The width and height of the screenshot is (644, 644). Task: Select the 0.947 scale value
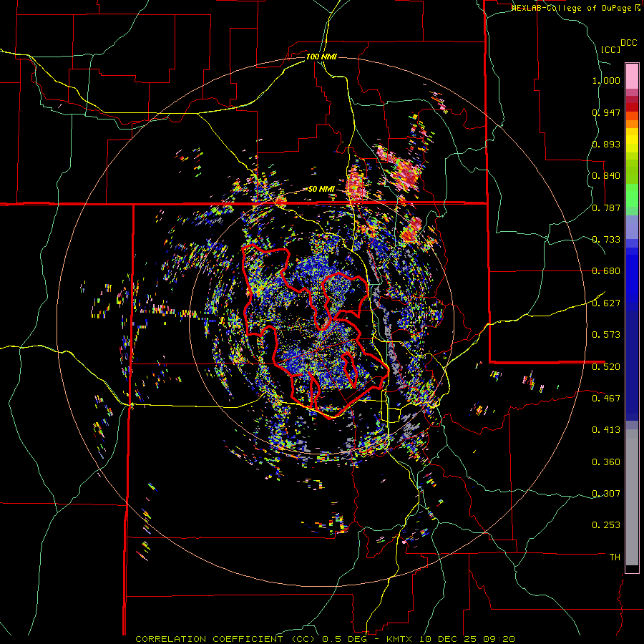coord(606,112)
